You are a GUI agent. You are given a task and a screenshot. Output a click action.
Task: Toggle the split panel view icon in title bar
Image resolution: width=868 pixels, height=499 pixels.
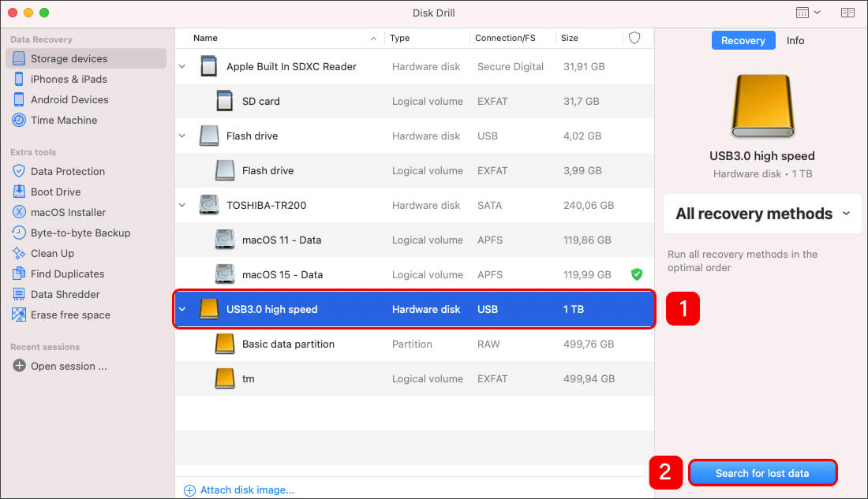[x=847, y=13]
